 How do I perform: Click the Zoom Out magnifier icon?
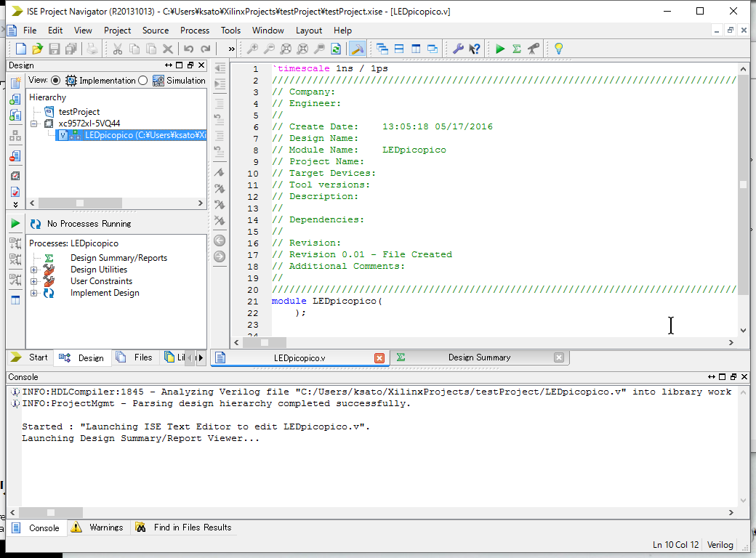[269, 49]
